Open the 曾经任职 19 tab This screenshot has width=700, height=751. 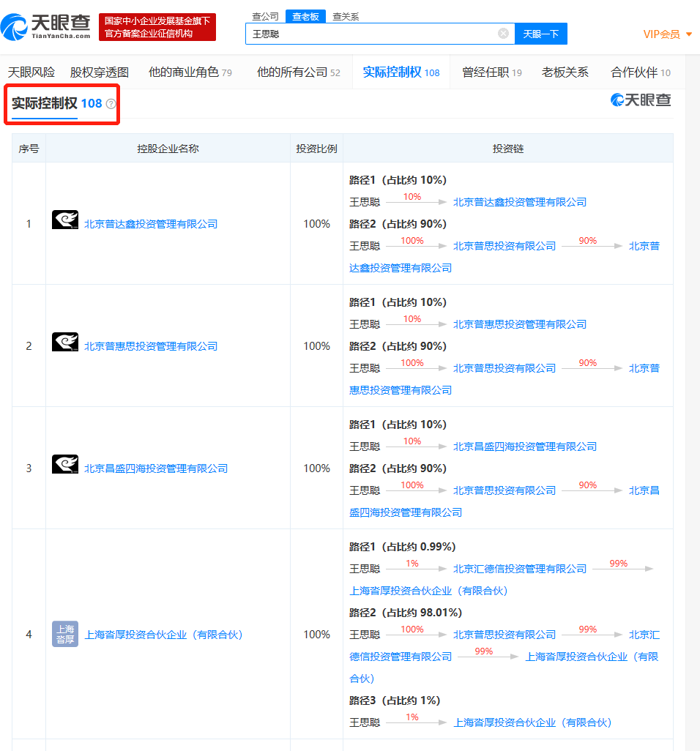[491, 72]
